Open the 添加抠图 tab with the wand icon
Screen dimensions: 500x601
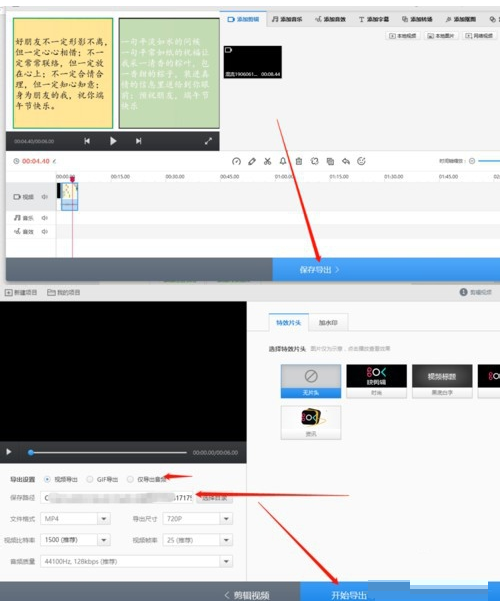(461, 19)
